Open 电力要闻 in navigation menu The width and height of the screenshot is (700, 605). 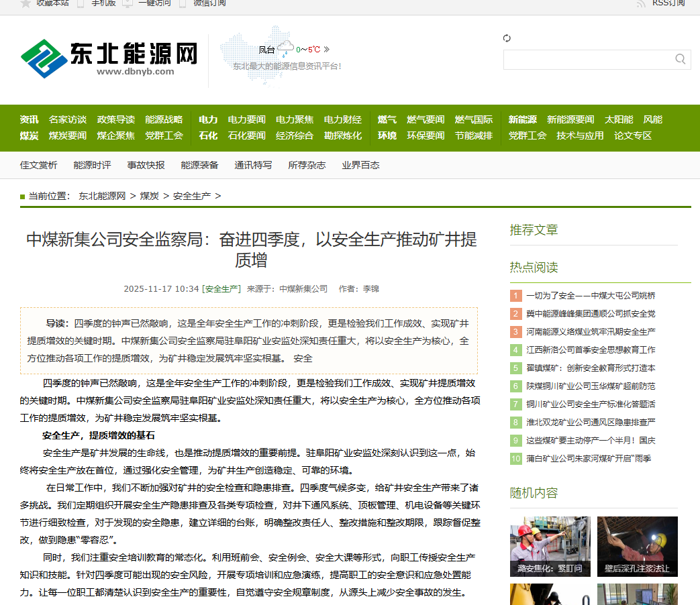246,119
